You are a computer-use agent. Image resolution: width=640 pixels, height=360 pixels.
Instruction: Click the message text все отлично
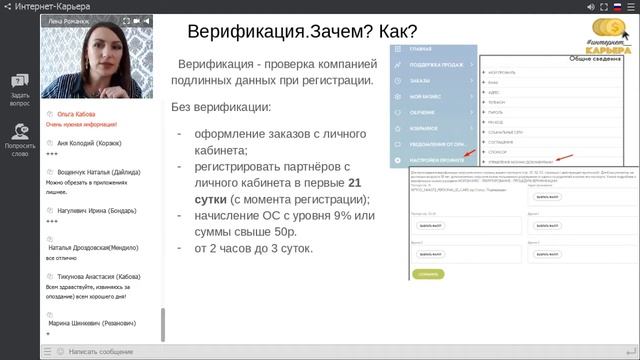(x=61, y=258)
